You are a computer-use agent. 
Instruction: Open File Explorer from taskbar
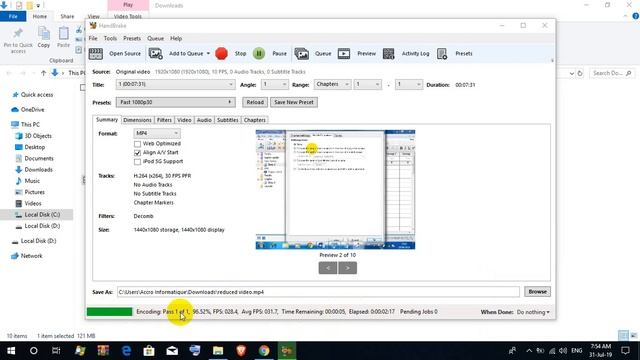point(218,351)
